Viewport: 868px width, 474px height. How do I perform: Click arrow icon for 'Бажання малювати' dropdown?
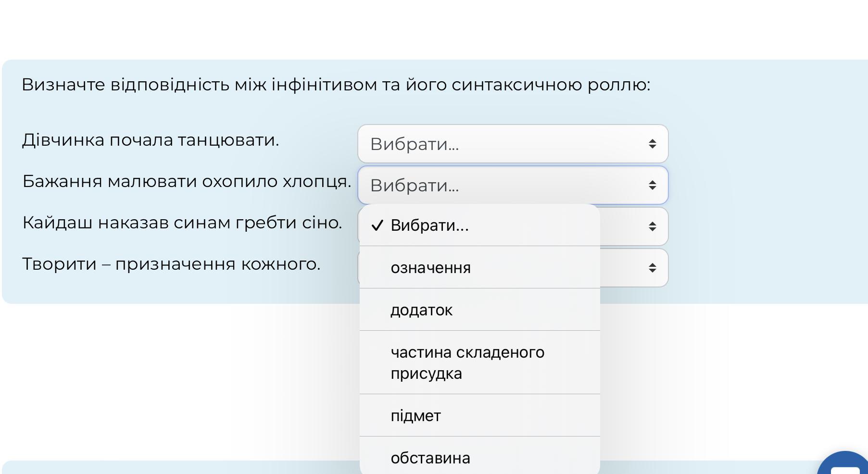click(652, 185)
